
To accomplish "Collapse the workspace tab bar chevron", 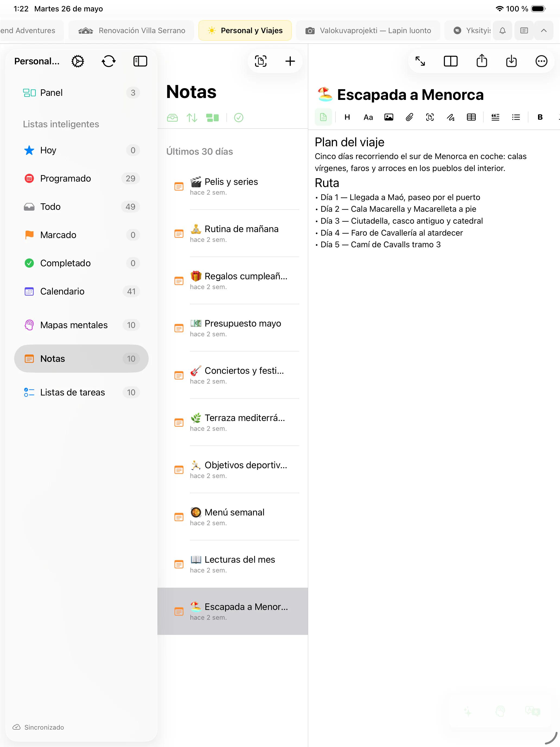I will [x=543, y=30].
